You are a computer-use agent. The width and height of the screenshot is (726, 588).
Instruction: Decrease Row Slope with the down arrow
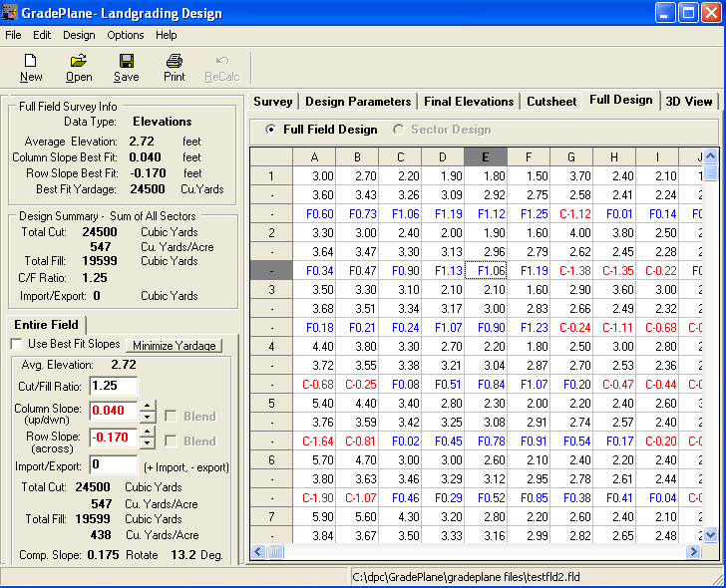point(148,442)
